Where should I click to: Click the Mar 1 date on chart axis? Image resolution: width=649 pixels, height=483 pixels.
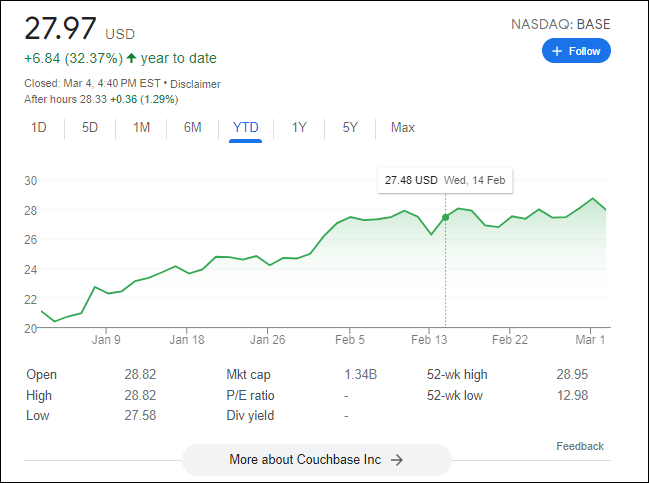[590, 340]
